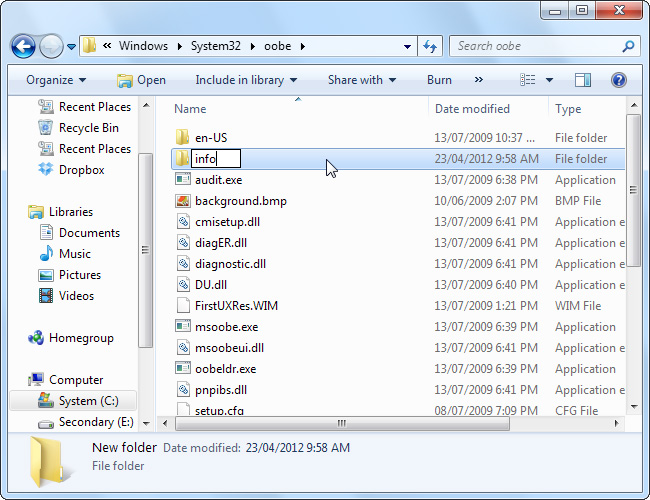
Task: Open Documents library
Action: [x=80, y=233]
